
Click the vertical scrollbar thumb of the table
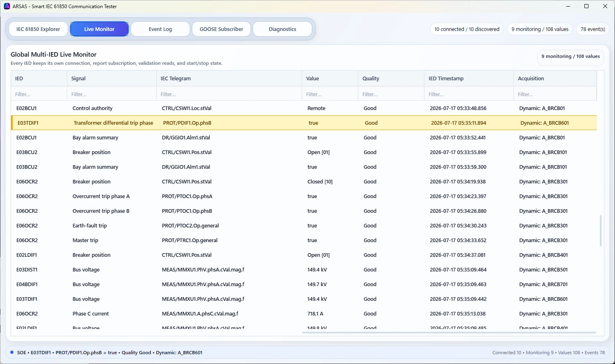[x=600, y=231]
